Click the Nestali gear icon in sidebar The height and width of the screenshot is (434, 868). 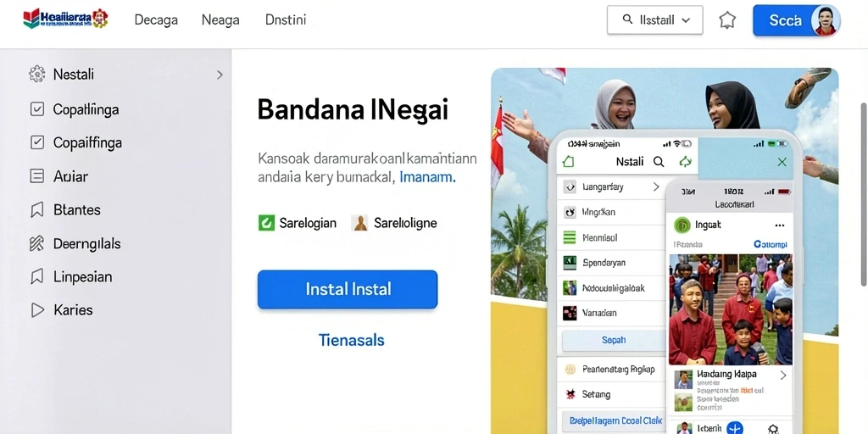click(36, 75)
